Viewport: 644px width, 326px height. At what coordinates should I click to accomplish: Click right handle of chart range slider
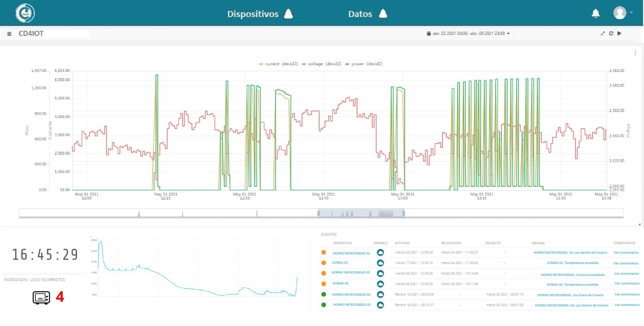point(404,213)
